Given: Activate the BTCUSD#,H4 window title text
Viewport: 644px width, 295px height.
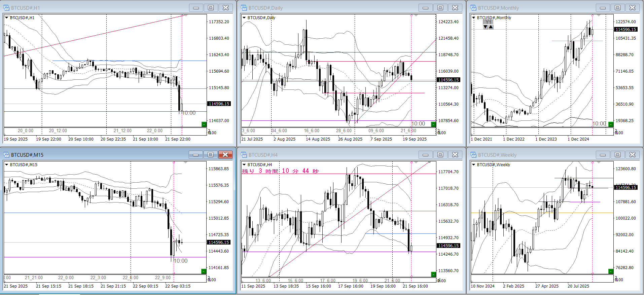Looking at the screenshot, I should tap(263, 155).
